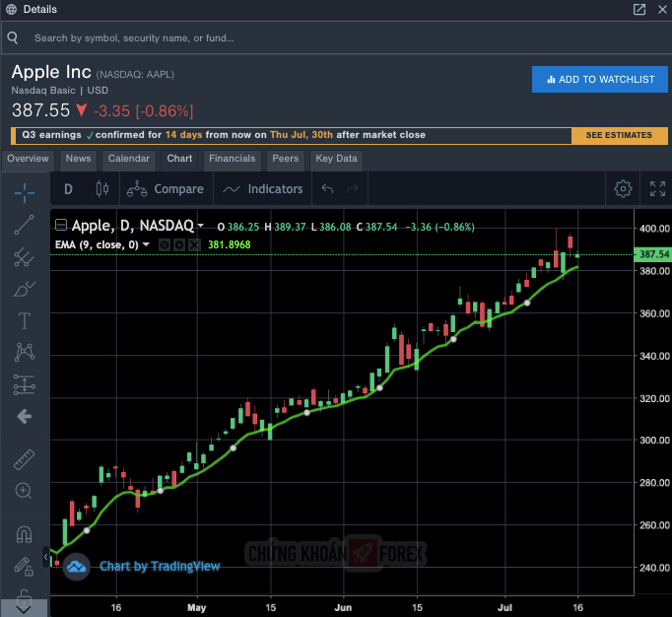This screenshot has width=672, height=617.
Task: Enter fullscreen chart mode
Action: 657,188
